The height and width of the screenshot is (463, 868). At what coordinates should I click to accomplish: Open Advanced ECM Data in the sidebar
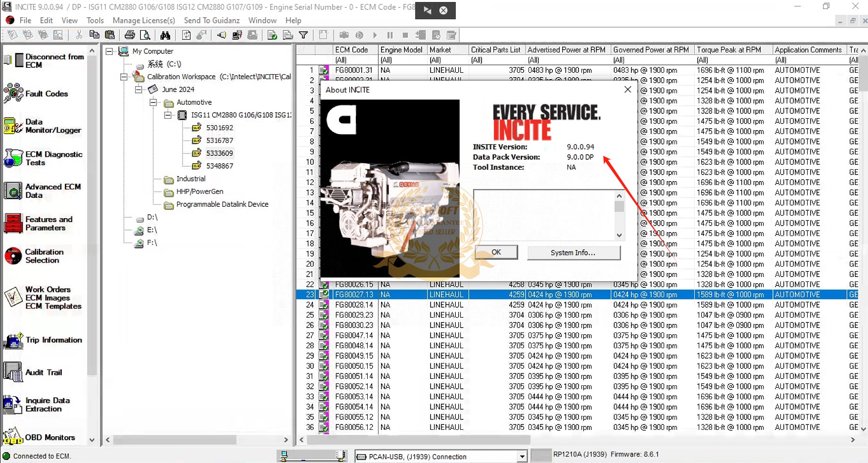[x=43, y=191]
